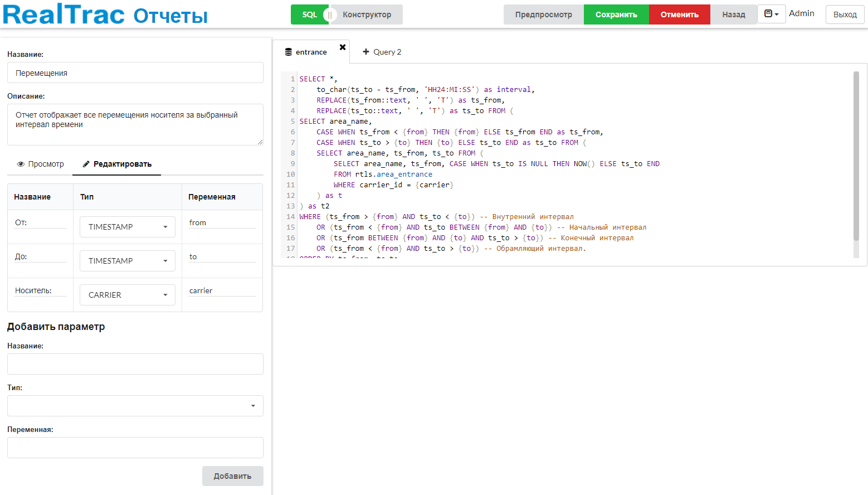Open the type dropdown for parameter От
Screen dimensions: 868x495
pos(128,227)
